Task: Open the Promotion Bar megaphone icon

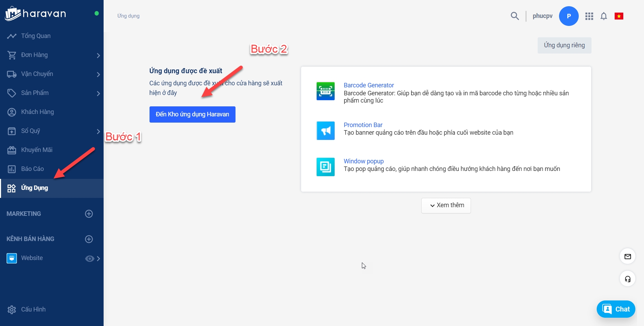Action: (x=325, y=131)
